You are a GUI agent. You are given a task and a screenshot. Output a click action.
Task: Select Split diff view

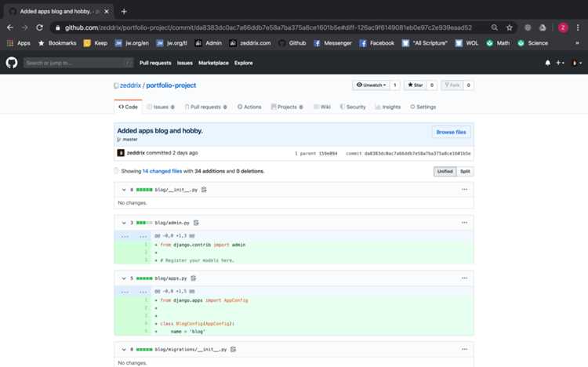coord(465,172)
